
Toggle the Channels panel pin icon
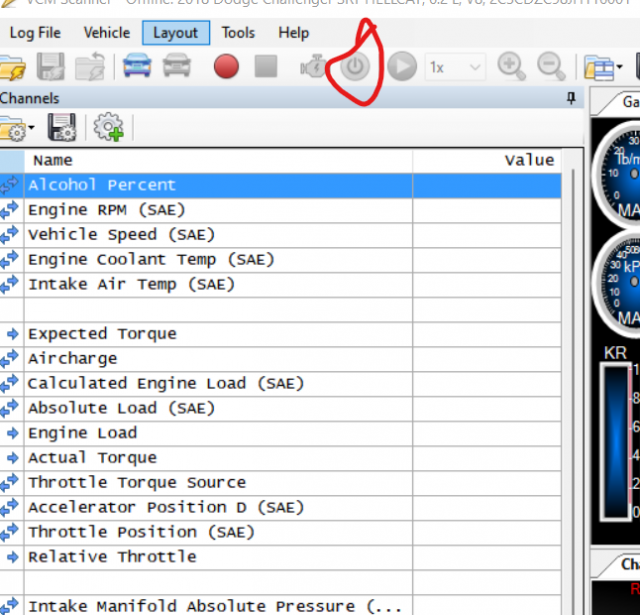pos(571,98)
